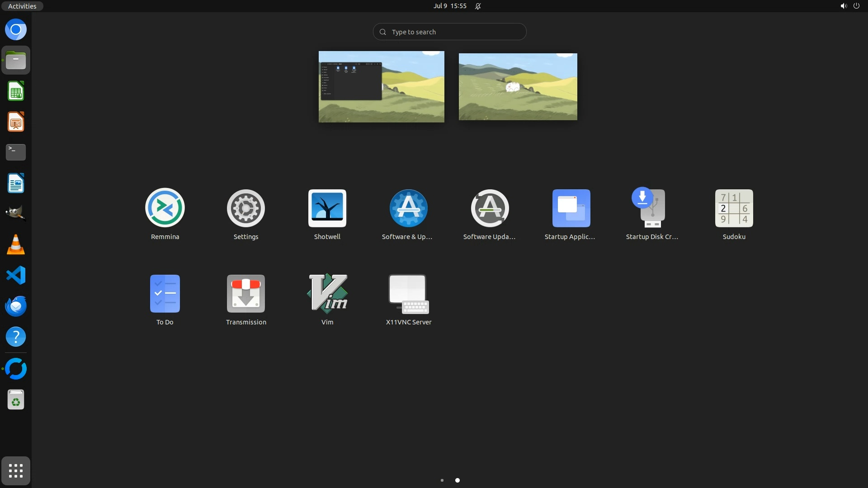
Task: Switch to the second empty workspace thumbnail
Action: [518, 86]
